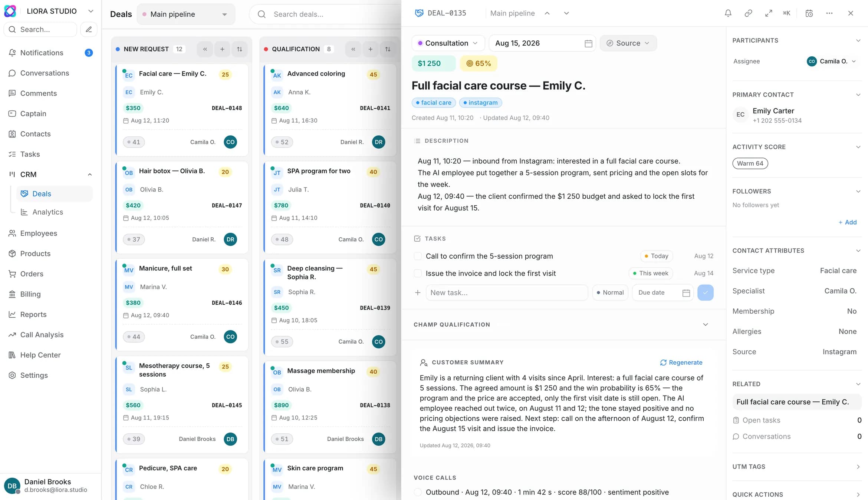
Task: Open the date picker calendar icon for Aug 15
Action: pyautogui.click(x=588, y=43)
